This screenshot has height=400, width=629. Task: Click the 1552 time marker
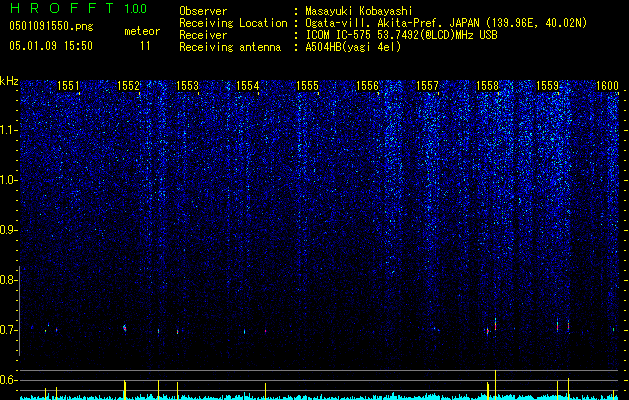pos(128,85)
